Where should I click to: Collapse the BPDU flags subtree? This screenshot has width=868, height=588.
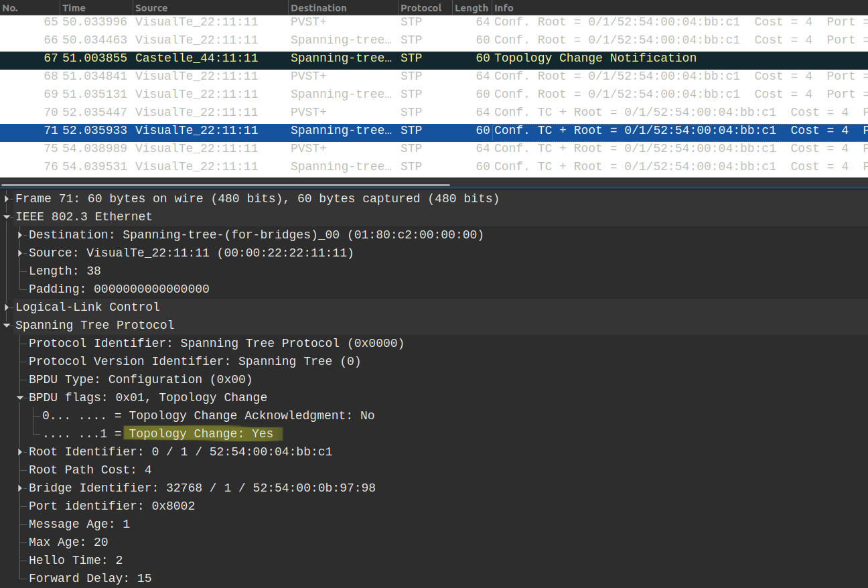tap(19, 397)
